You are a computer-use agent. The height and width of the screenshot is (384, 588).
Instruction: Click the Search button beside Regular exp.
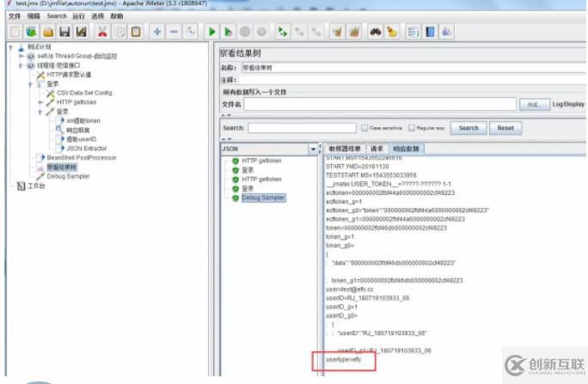click(469, 128)
